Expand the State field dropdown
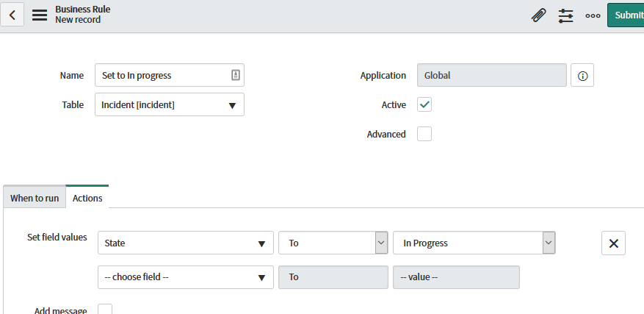The height and width of the screenshot is (314, 644). 186,243
